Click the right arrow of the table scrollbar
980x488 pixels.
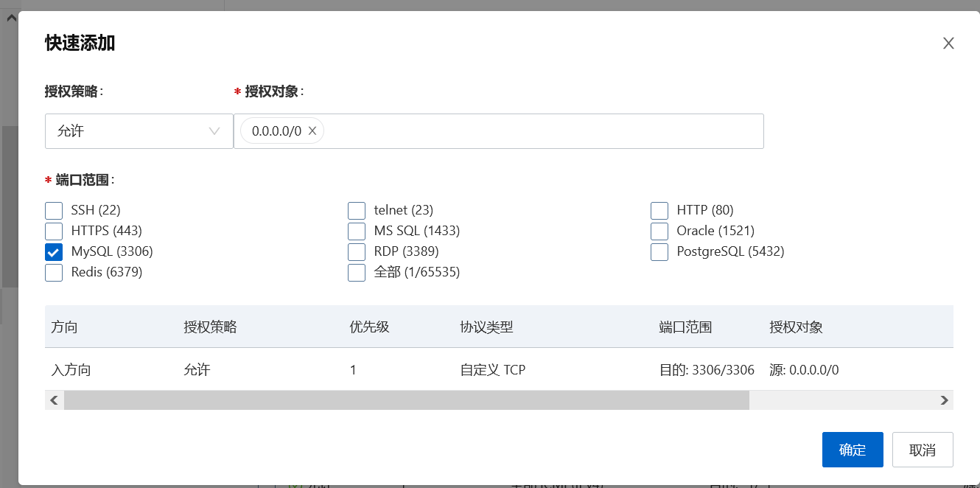point(945,400)
